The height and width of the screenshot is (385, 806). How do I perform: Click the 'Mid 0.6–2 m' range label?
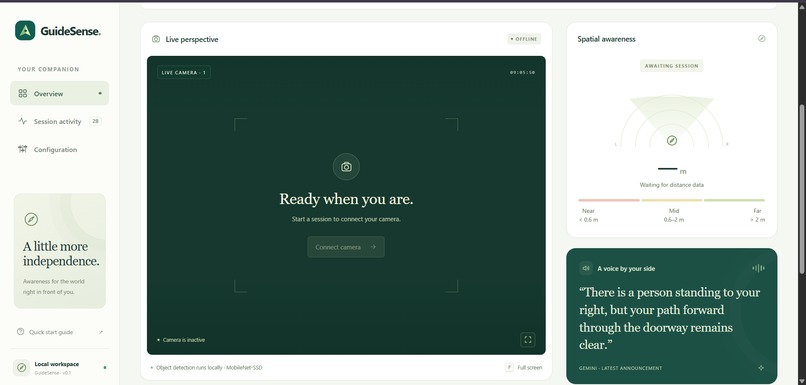[x=673, y=215]
